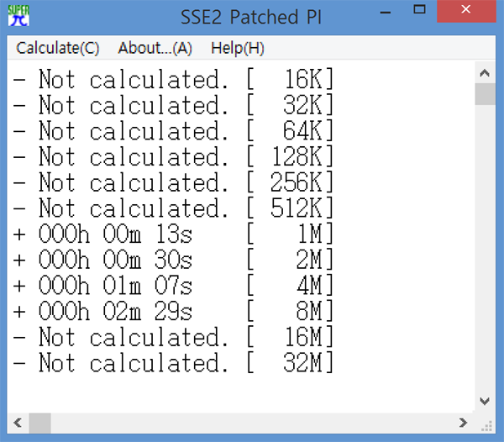Click the vertical scrollbar thumb
Viewport: 504px width, 442px height.
485,94
